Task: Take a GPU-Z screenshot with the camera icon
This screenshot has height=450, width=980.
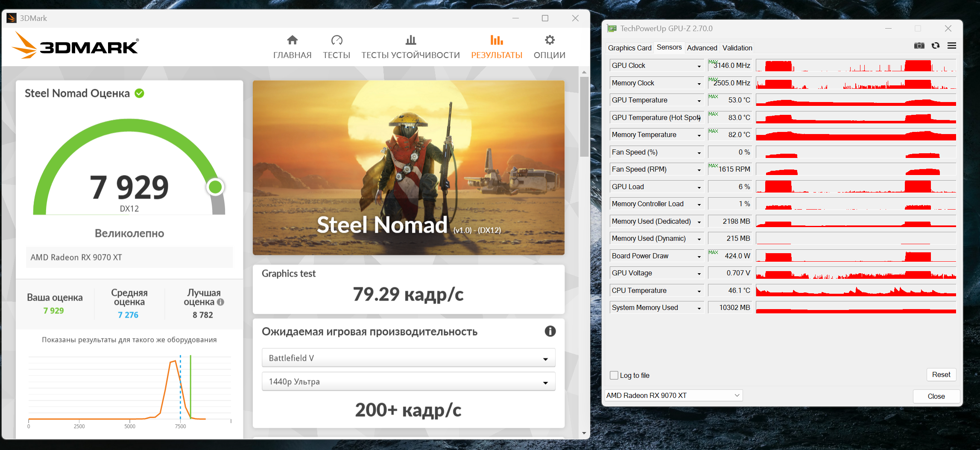Action: coord(919,46)
